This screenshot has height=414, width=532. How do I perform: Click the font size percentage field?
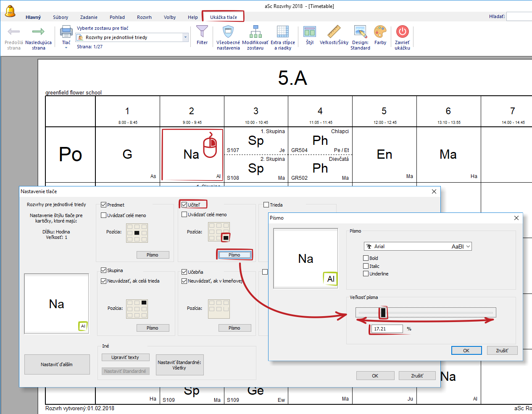pyautogui.click(x=387, y=329)
